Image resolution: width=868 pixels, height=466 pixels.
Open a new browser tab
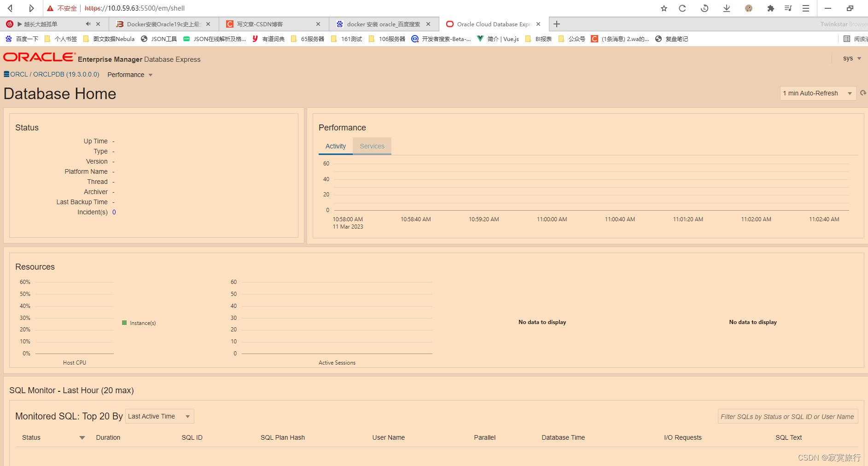557,24
